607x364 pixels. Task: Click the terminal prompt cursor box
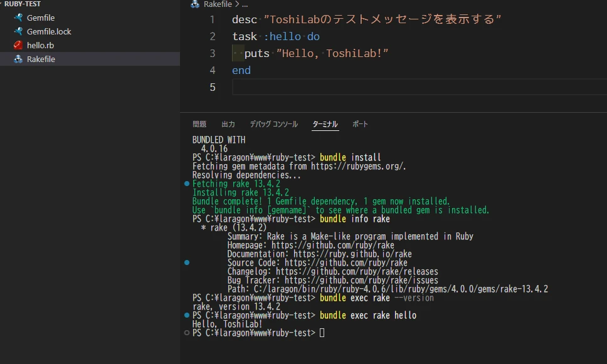[322, 333]
